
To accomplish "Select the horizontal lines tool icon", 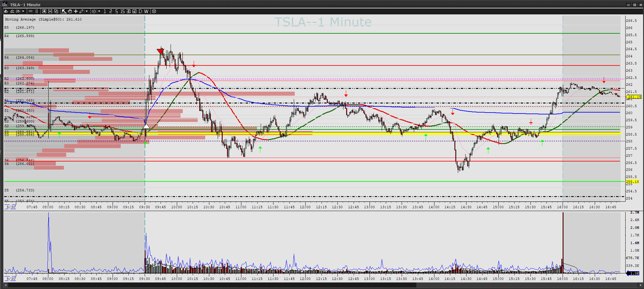I will (31, 11).
